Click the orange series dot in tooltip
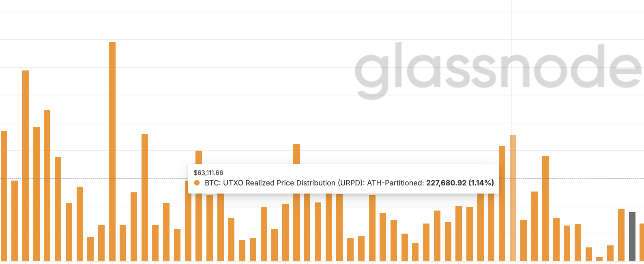644x264 pixels. coord(197,183)
